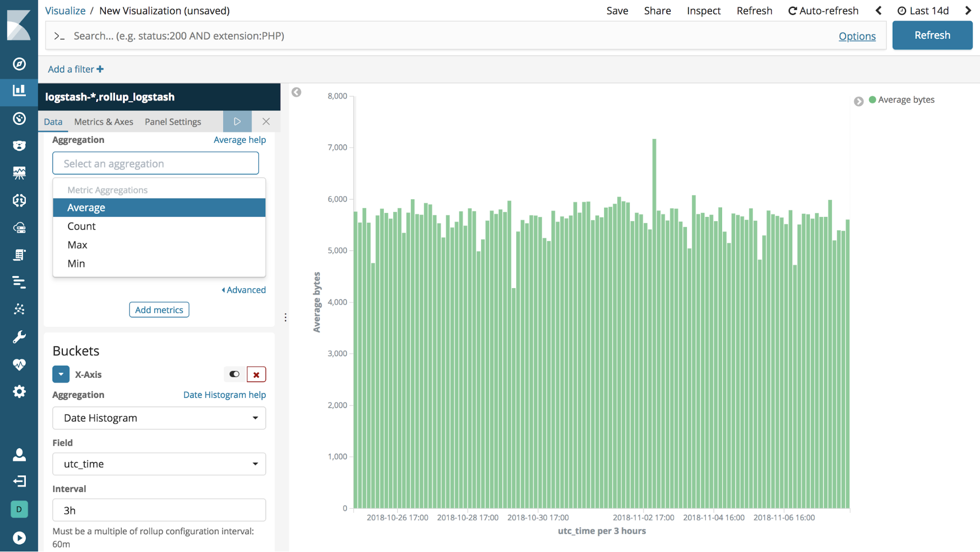Discard changes with the X icon

point(266,122)
